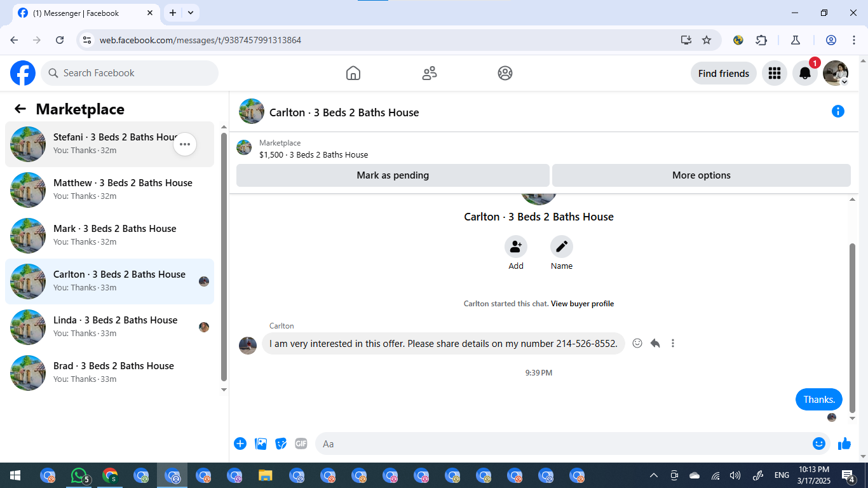The width and height of the screenshot is (868, 488).
Task: Open the tab search dropdown arrow
Action: point(191,13)
